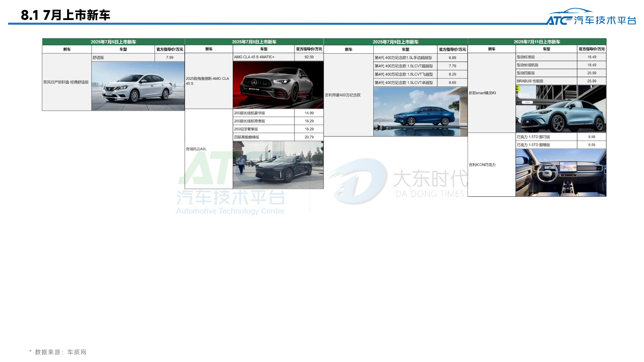Select the 吉利帝豪400万纪念款 cell
644x362 pixels.
pyautogui.click(x=348, y=95)
